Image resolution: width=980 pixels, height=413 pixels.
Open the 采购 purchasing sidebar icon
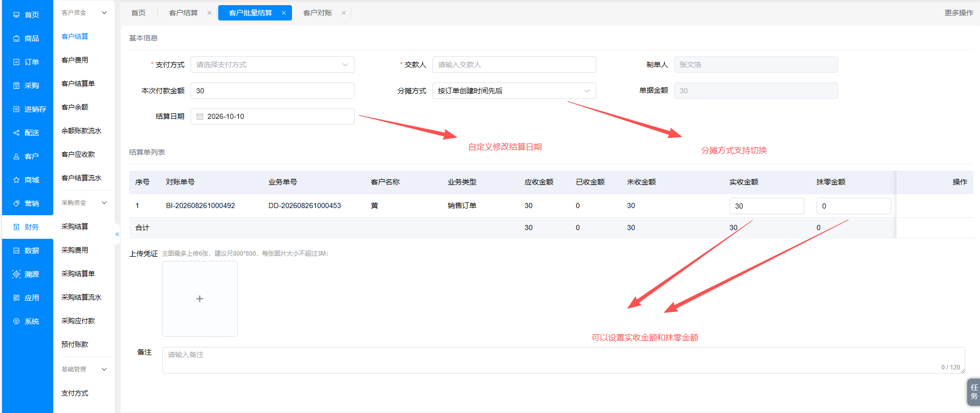pyautogui.click(x=16, y=86)
